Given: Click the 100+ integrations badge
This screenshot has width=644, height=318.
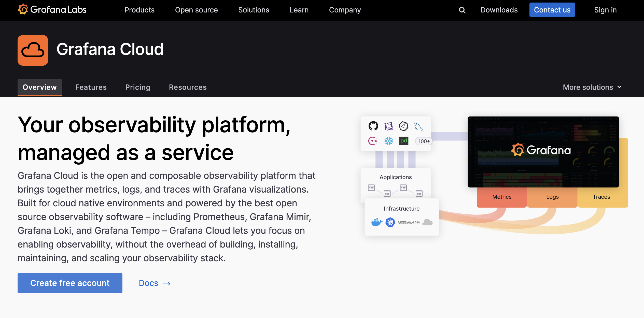Looking at the screenshot, I should pos(423,141).
